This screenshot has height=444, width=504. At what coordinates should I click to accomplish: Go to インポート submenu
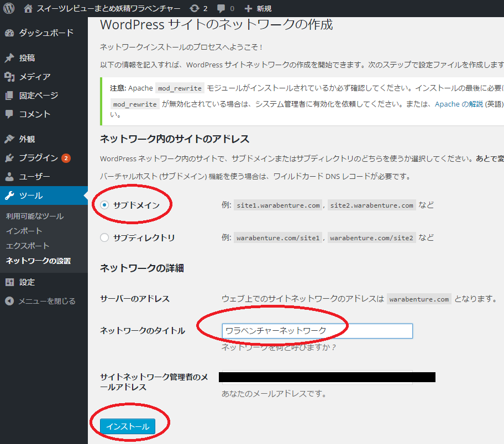[24, 231]
